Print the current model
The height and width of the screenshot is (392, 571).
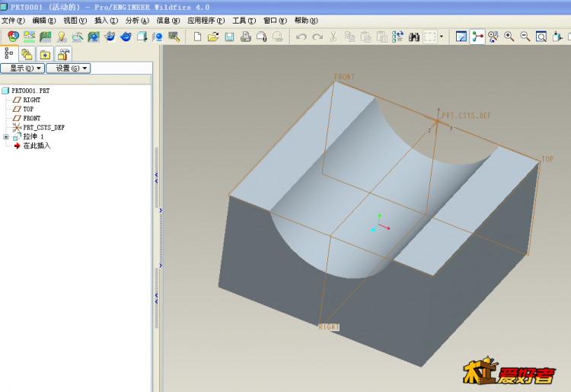click(246, 37)
